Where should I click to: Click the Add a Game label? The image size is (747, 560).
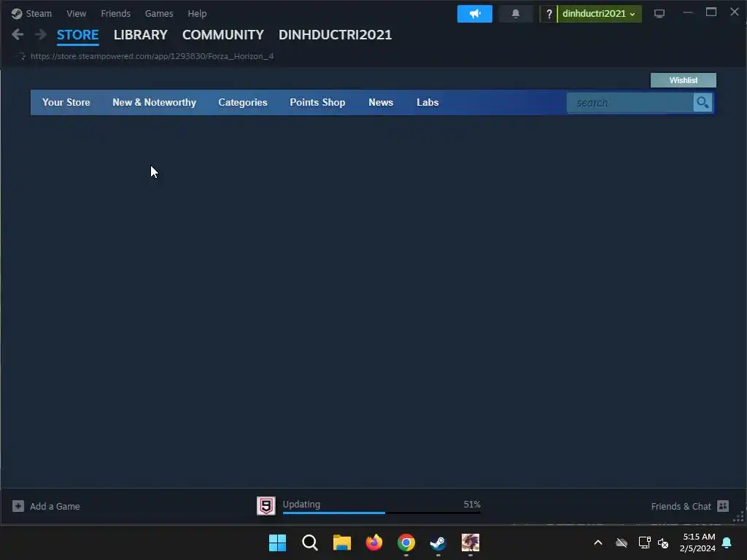tap(55, 506)
